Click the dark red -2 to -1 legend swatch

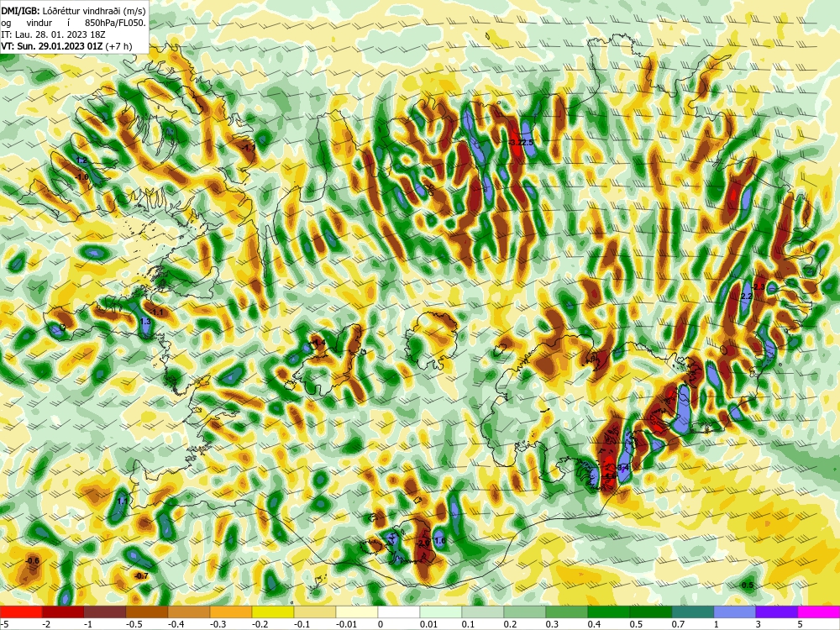pos(63,612)
